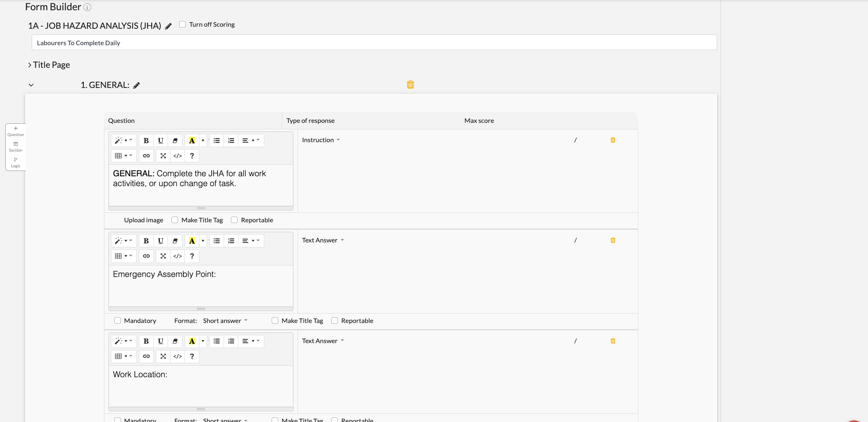Collapse the 1. GENERAL section chevron
Image resolution: width=868 pixels, height=422 pixels.
(31, 85)
